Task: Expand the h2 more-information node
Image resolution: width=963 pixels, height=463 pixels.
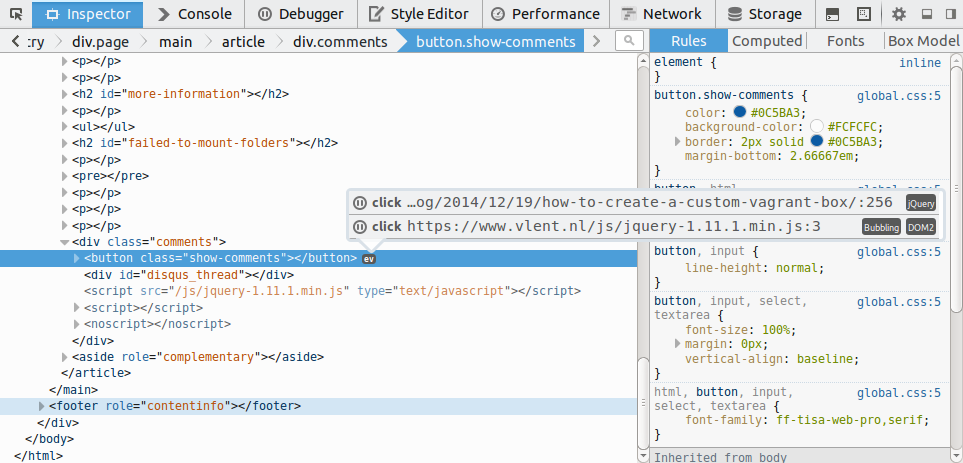Action: click(x=65, y=95)
